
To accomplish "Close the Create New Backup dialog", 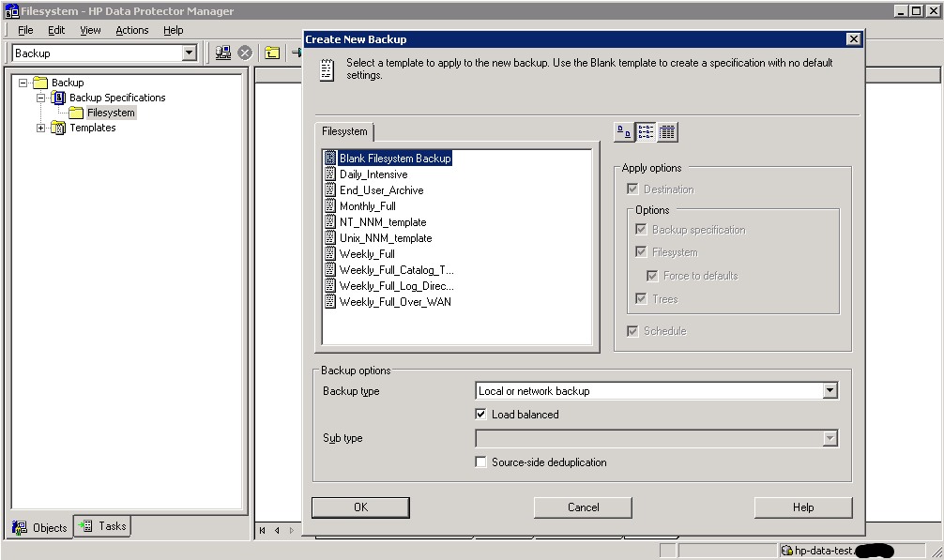I will [x=853, y=39].
